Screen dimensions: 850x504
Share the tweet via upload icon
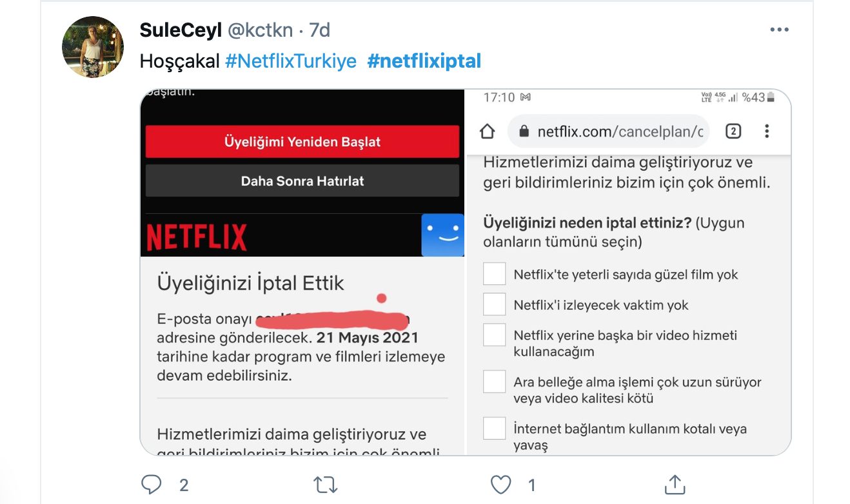pyautogui.click(x=675, y=484)
